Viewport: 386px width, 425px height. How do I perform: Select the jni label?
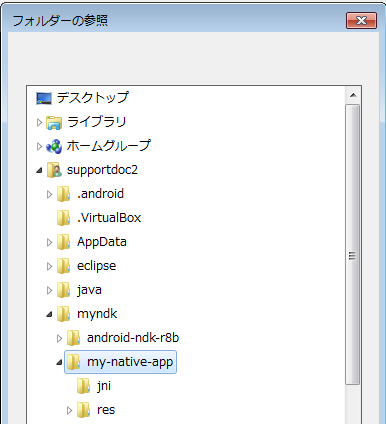(104, 386)
